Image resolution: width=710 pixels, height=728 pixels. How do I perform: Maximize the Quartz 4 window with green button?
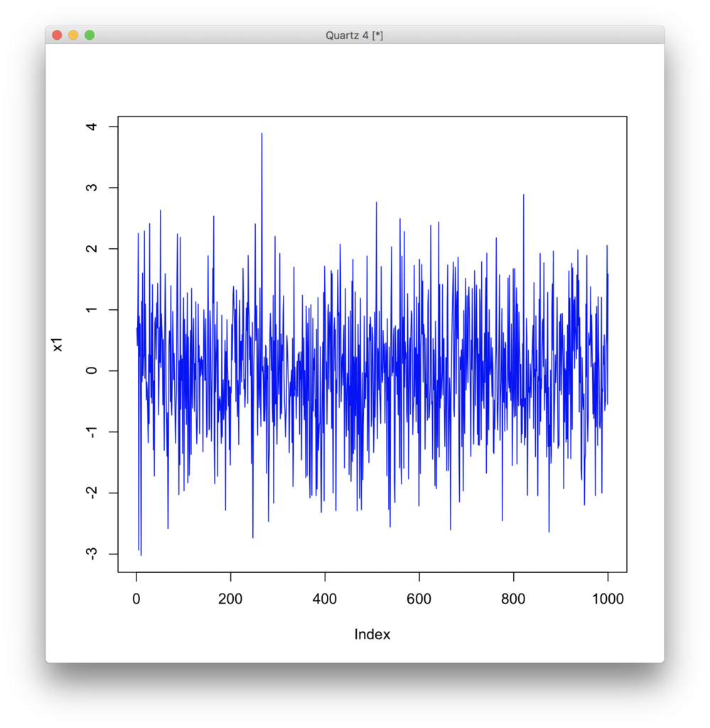click(90, 36)
